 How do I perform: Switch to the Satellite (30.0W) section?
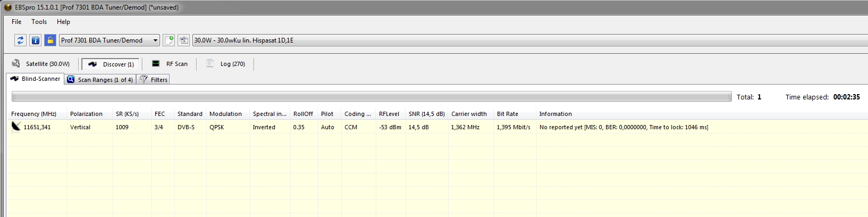(x=41, y=64)
